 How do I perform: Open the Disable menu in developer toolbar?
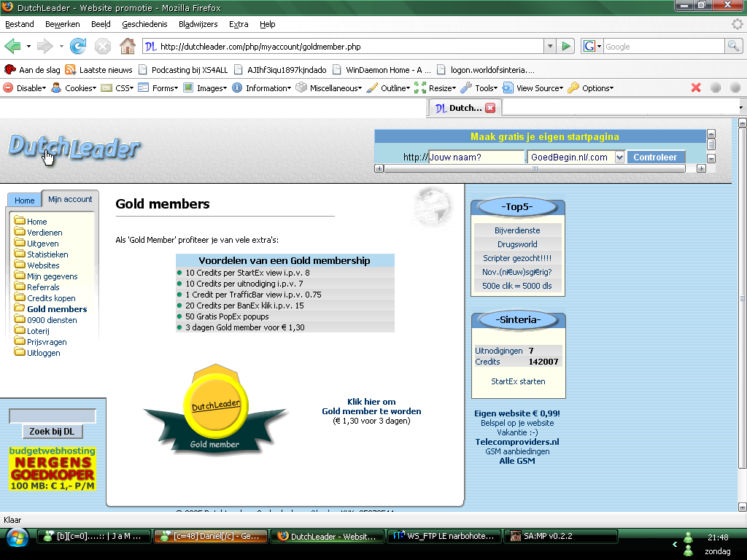[25, 88]
